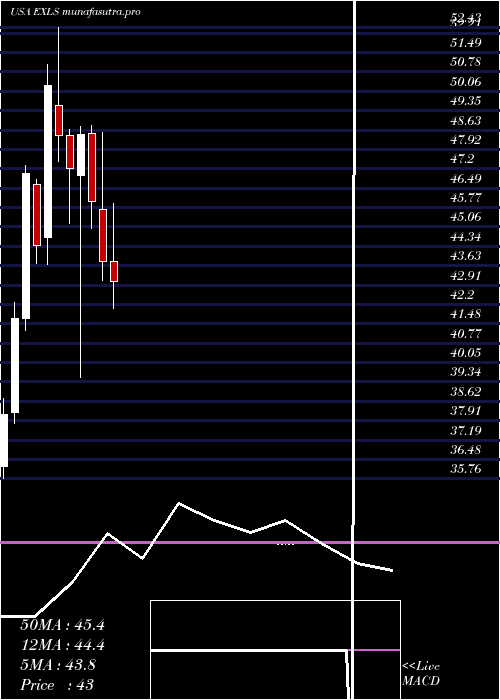Image resolution: width=500 pixels, height=700 pixels.
Task: Click the 46.49 price axis label
Action: point(465,179)
